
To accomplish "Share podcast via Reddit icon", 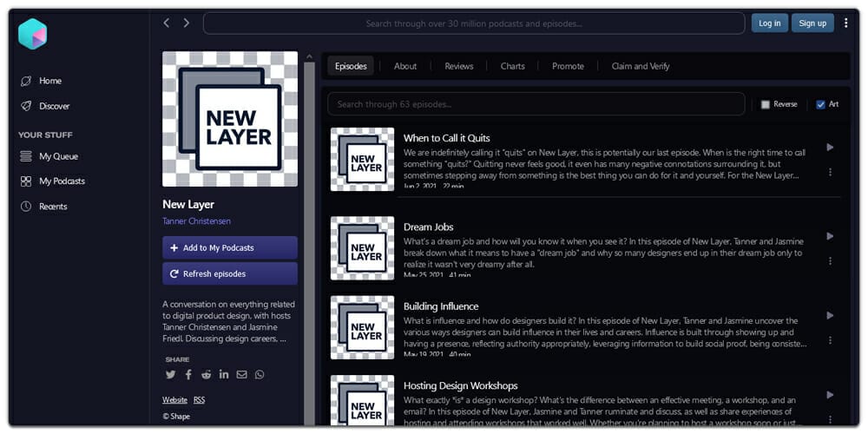I will tap(206, 375).
